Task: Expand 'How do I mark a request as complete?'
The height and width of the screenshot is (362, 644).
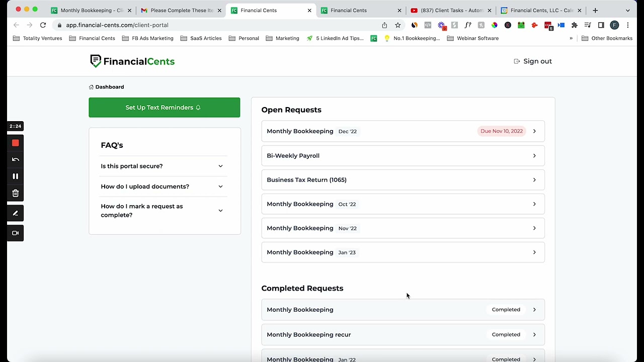Action: pyautogui.click(x=164, y=211)
